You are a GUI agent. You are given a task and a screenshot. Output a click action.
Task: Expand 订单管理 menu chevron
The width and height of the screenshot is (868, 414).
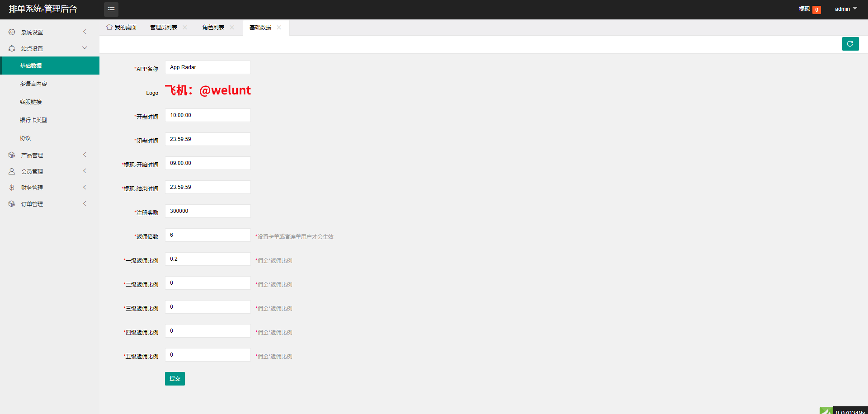pyautogui.click(x=85, y=203)
